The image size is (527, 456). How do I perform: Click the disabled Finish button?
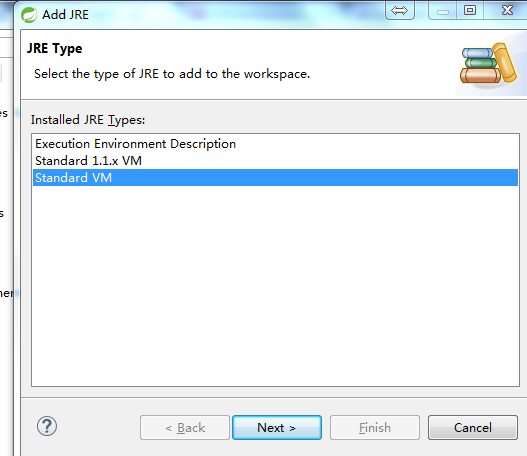pyautogui.click(x=375, y=427)
